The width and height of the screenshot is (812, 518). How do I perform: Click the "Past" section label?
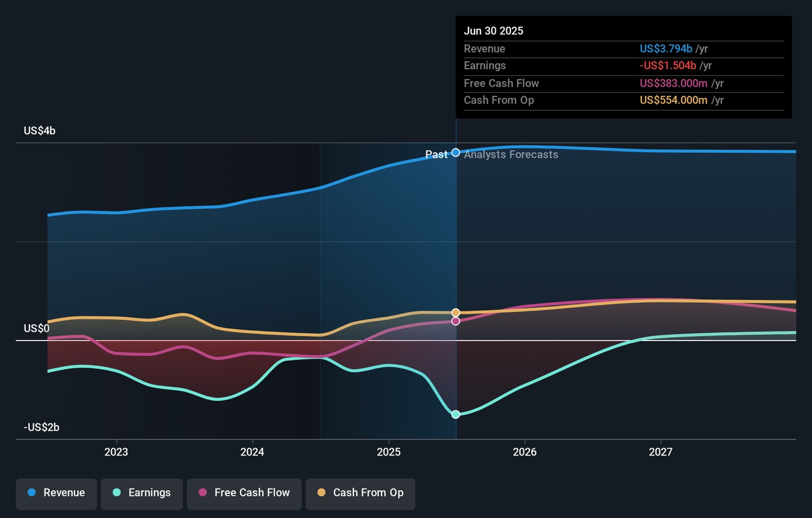pos(436,154)
